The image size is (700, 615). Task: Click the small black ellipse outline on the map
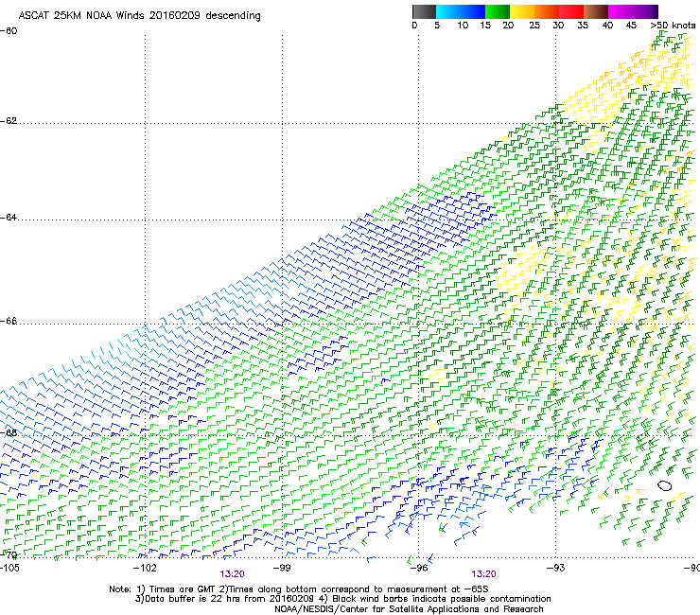(x=665, y=485)
